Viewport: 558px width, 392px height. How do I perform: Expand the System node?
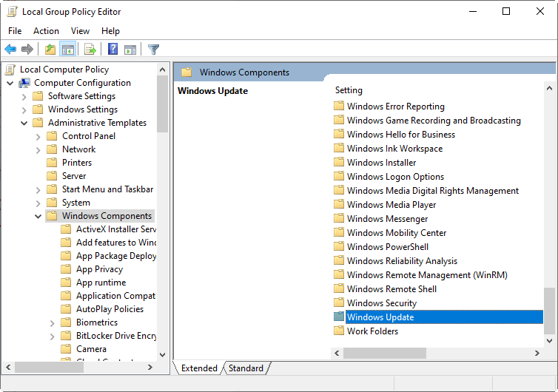tap(38, 203)
